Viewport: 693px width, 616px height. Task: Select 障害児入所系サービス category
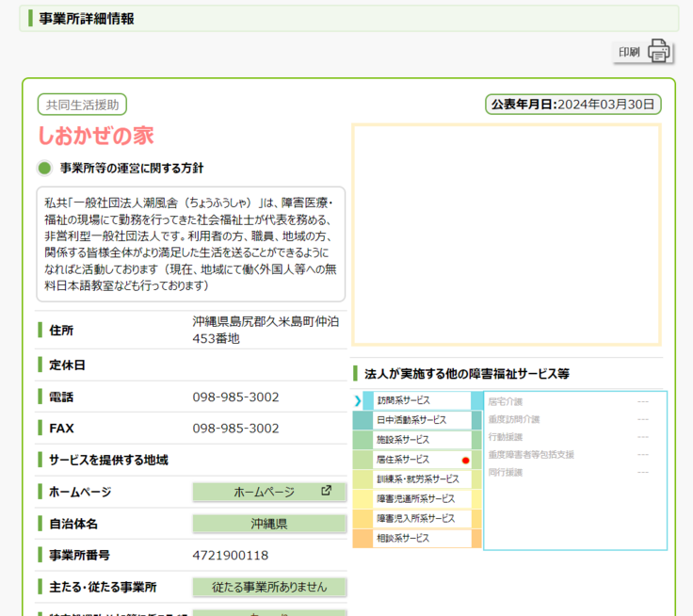(415, 519)
